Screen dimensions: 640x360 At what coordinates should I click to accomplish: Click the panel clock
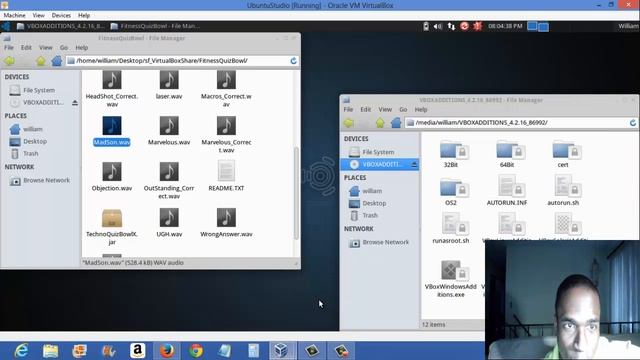(505, 26)
